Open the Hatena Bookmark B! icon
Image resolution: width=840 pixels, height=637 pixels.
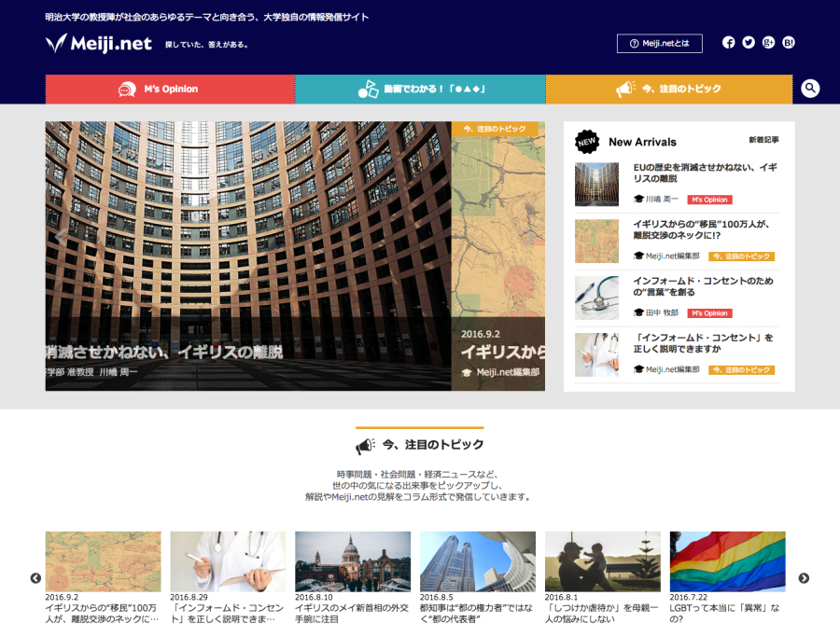[x=789, y=42]
